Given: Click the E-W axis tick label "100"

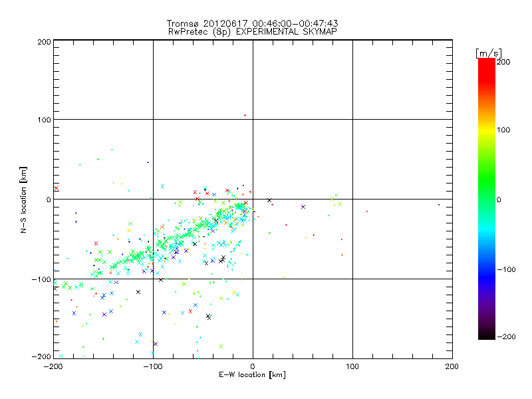Looking at the screenshot, I should (352, 366).
